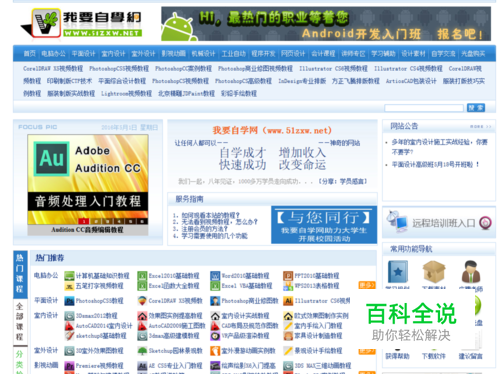Open 影视动画 in the navigation bar
The height and width of the screenshot is (374, 500).
point(173,53)
